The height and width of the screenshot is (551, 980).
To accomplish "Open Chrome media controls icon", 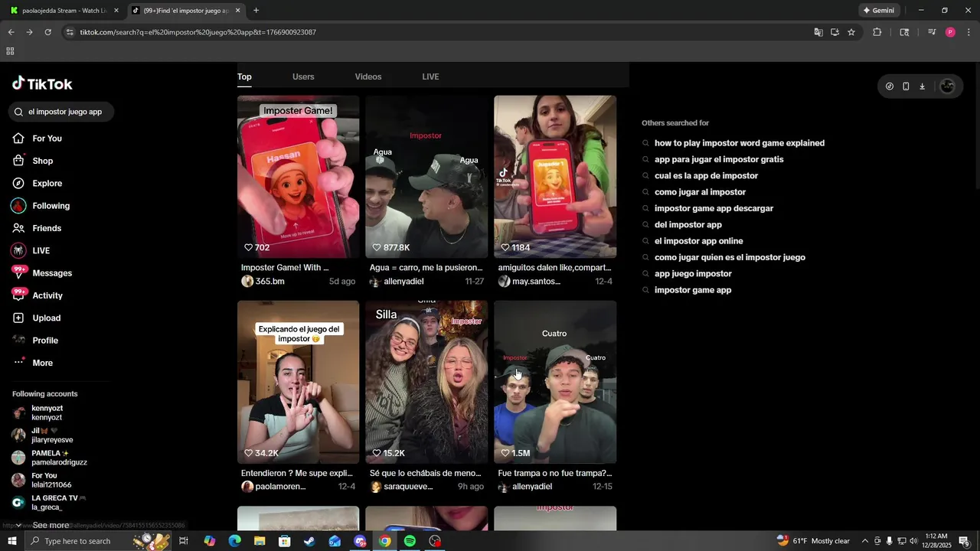I will tap(932, 32).
